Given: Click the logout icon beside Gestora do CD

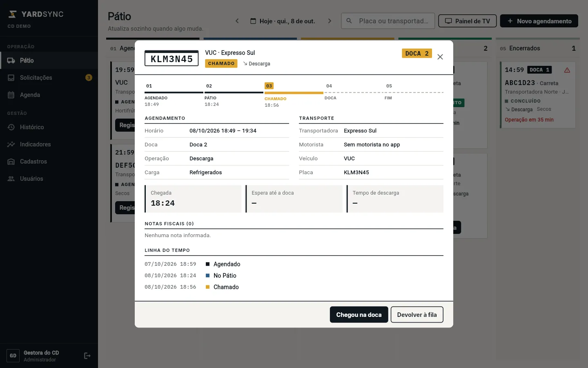Looking at the screenshot, I should click(87, 356).
